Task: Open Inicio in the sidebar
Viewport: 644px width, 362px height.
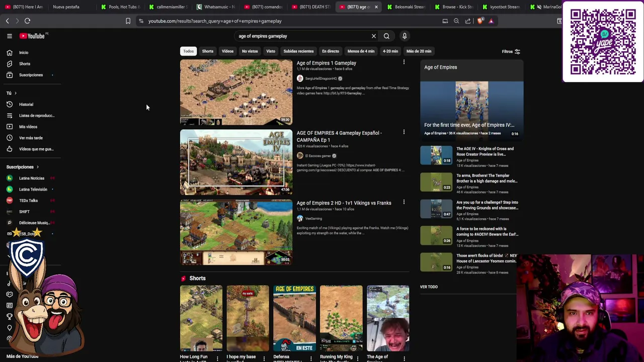Action: (x=24, y=53)
